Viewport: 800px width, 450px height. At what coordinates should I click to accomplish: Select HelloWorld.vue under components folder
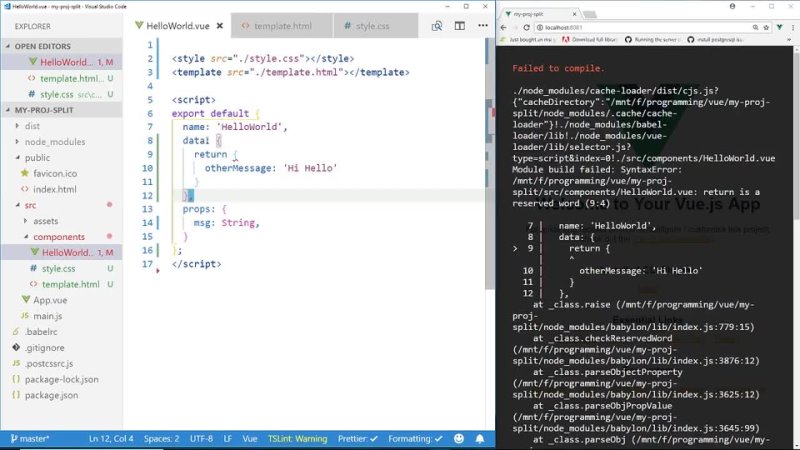[61, 252]
